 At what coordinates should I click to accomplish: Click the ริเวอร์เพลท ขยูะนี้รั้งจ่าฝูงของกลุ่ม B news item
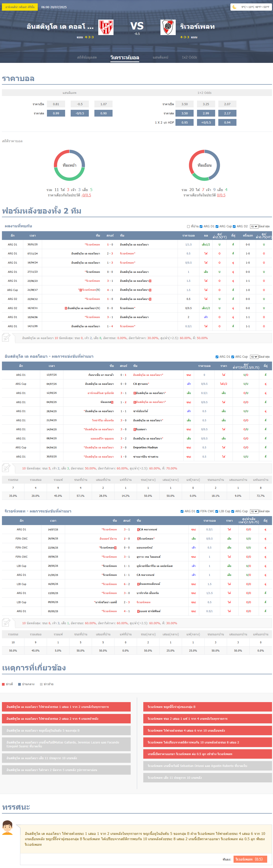[x=208, y=707]
